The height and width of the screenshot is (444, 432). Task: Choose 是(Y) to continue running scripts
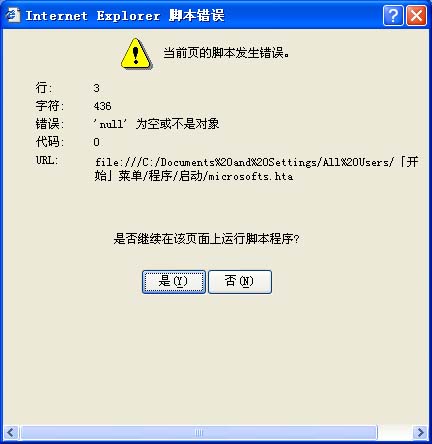click(174, 282)
